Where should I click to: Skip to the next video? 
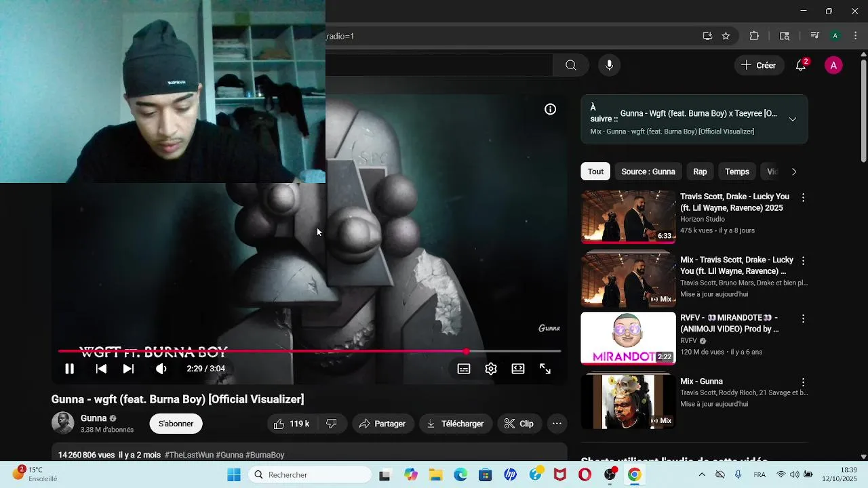(x=128, y=369)
